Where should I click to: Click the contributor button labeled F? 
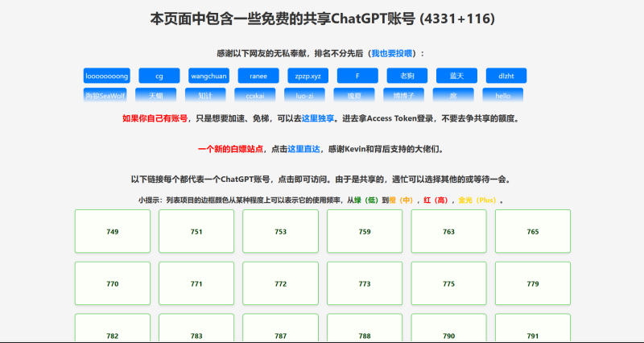357,76
